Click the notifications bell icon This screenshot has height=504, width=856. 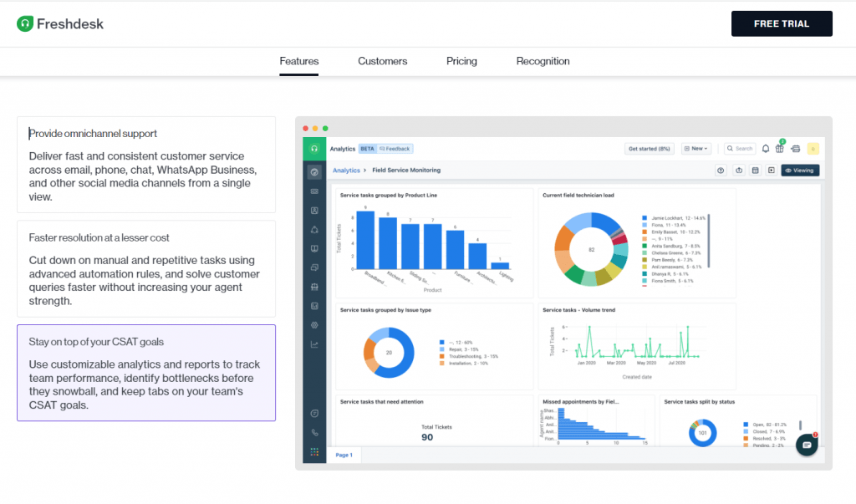(766, 149)
